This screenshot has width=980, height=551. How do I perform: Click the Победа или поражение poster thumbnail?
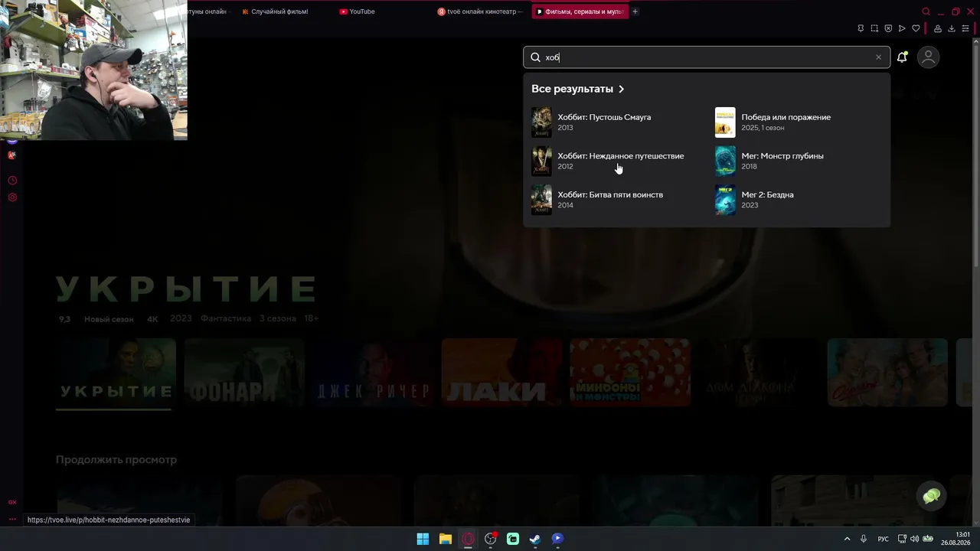pyautogui.click(x=725, y=122)
